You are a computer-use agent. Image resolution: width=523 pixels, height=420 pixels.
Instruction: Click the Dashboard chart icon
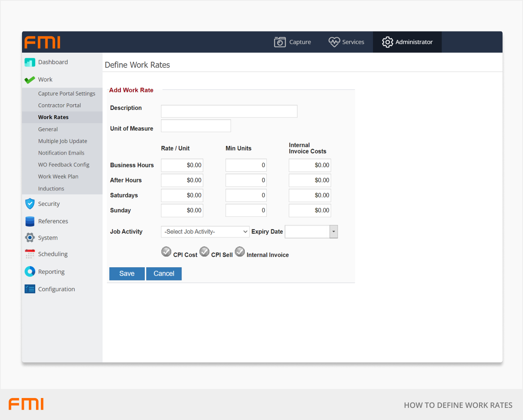30,62
